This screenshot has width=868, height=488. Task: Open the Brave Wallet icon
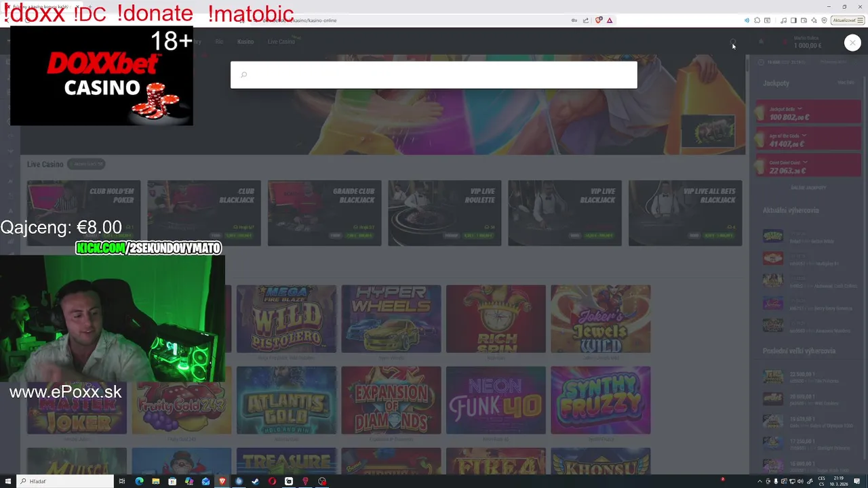tap(804, 20)
